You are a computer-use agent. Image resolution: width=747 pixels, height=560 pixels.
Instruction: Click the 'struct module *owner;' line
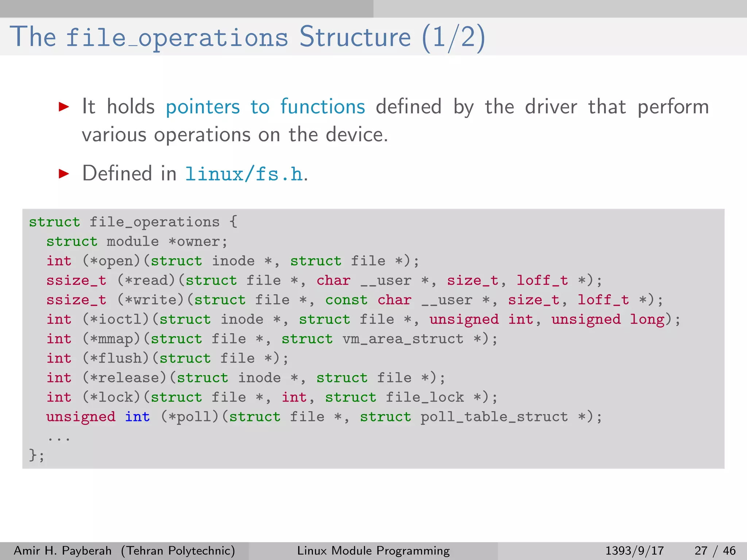[137, 241]
